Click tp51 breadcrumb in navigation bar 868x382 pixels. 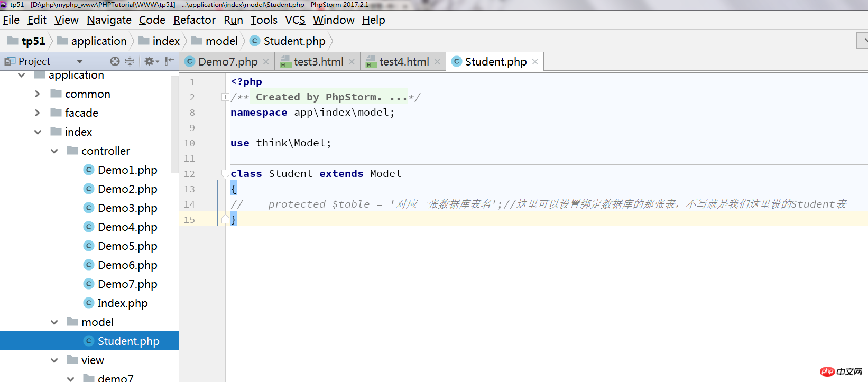(27, 41)
